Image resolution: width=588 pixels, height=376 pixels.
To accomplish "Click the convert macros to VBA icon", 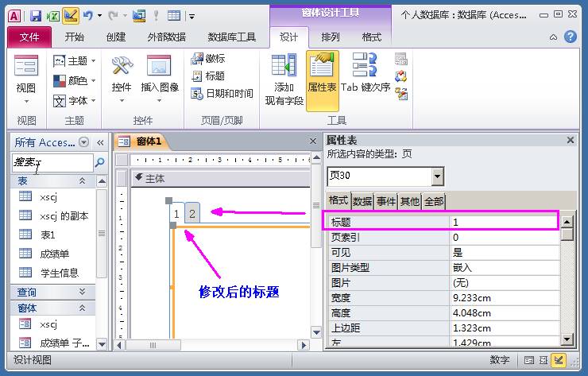I will pos(401,94).
